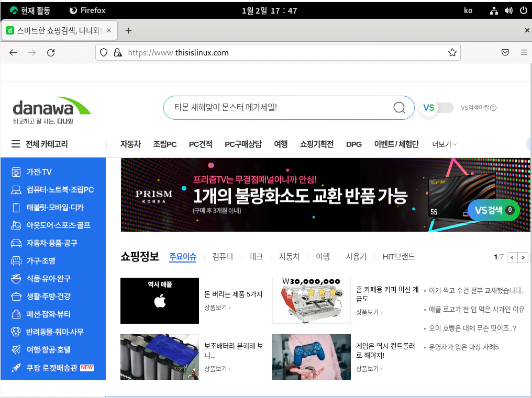Open 운영자가 입은 마상 사례5 link

tap(464, 347)
